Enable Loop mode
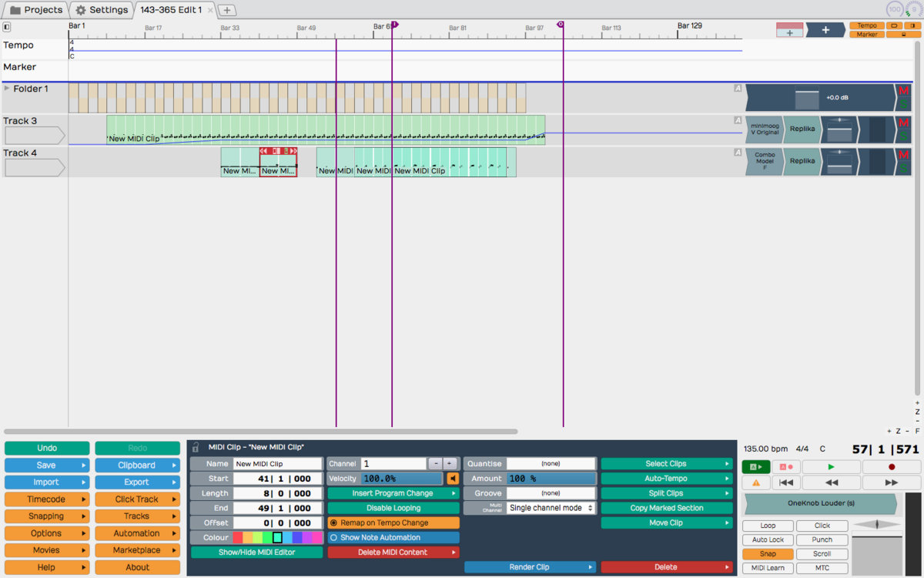 768,526
